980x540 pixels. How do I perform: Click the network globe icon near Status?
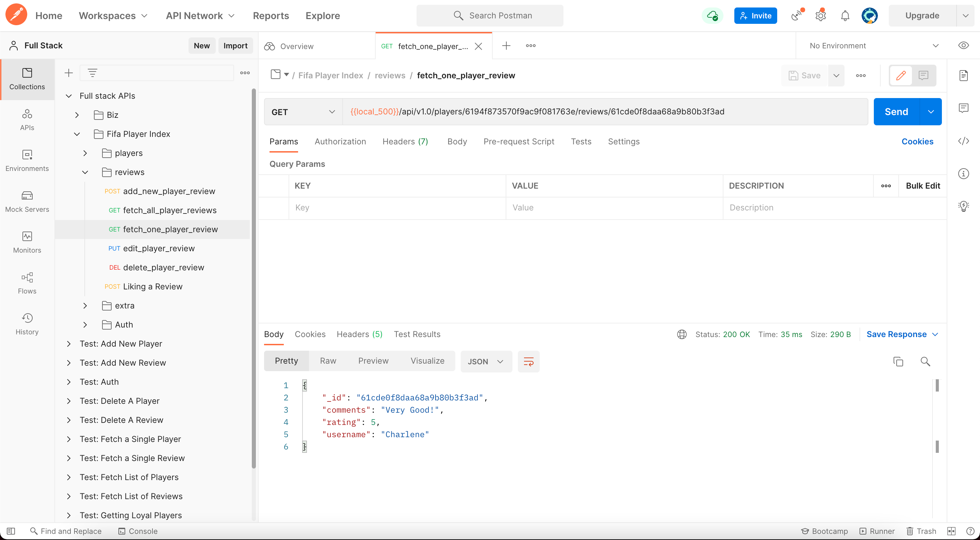pos(682,334)
